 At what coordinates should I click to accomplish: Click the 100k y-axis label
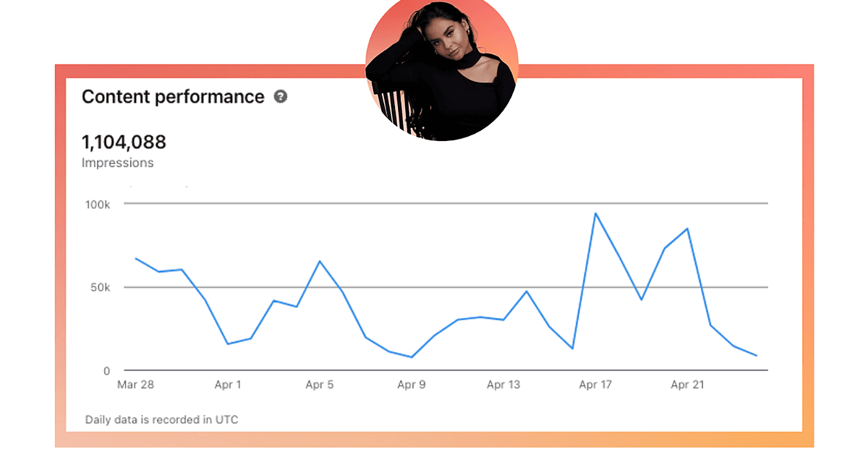click(x=97, y=205)
